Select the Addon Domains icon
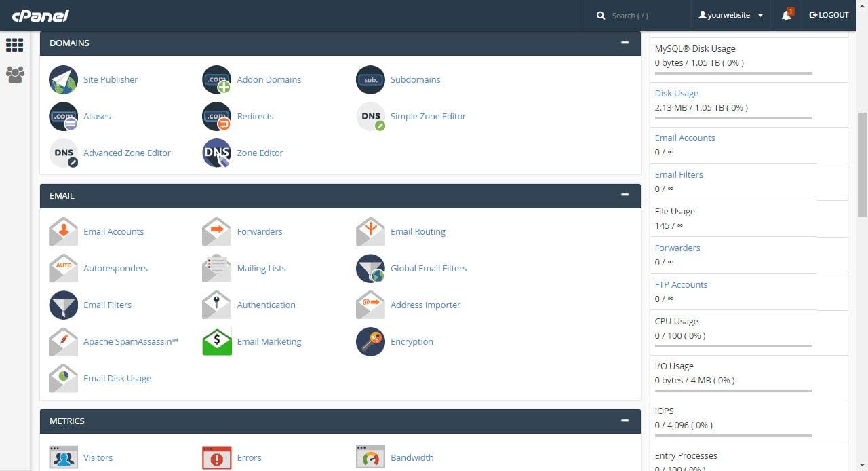 click(216, 79)
